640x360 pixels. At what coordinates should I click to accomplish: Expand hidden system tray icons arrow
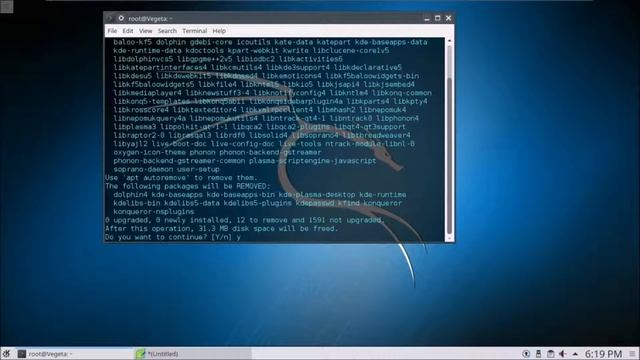click(575, 354)
